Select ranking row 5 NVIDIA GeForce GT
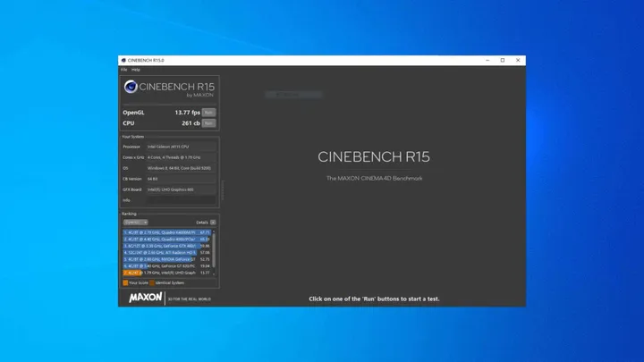The width and height of the screenshot is (644, 362). point(166,259)
